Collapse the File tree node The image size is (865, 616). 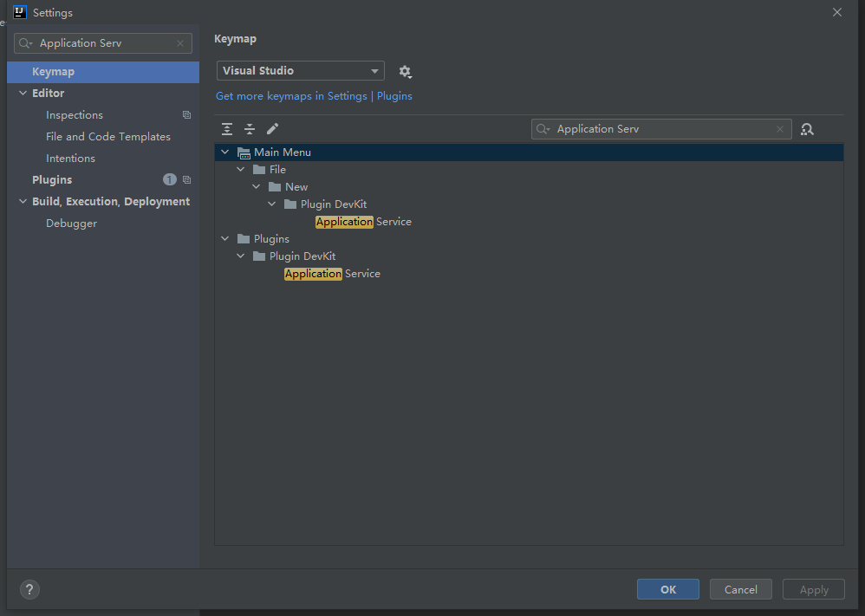pyautogui.click(x=241, y=169)
